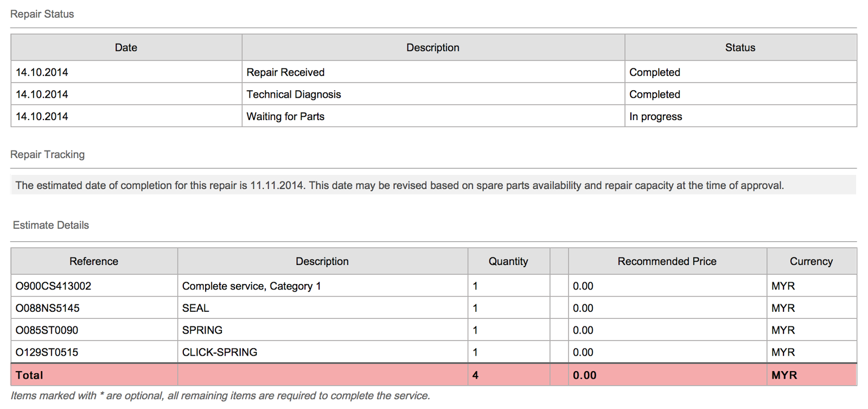
Task: Click the estimated completion date message
Action: tap(399, 186)
